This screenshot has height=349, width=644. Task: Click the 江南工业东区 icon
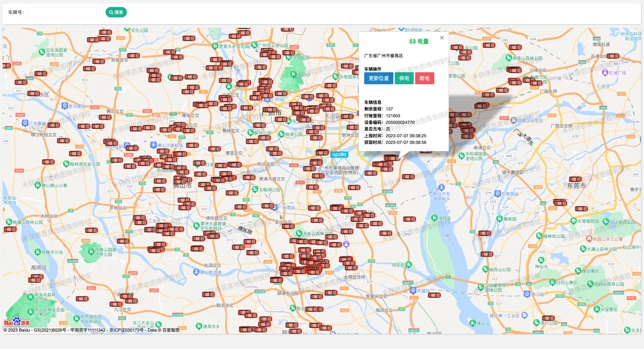[513, 120]
